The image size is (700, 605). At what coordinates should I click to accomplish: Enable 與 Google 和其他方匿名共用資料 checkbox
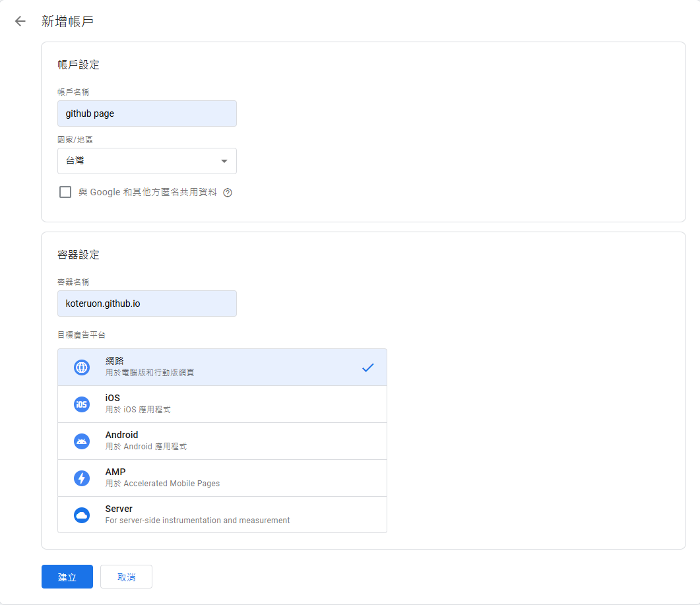click(65, 192)
